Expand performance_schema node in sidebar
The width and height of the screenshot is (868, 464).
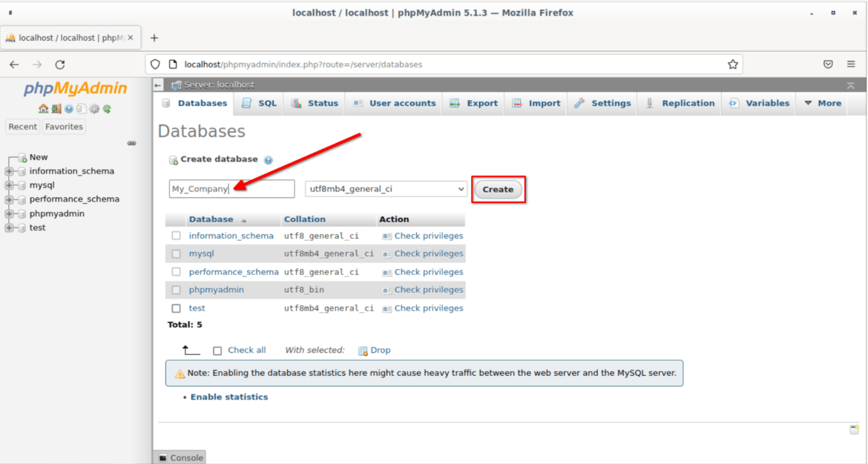pos(10,199)
